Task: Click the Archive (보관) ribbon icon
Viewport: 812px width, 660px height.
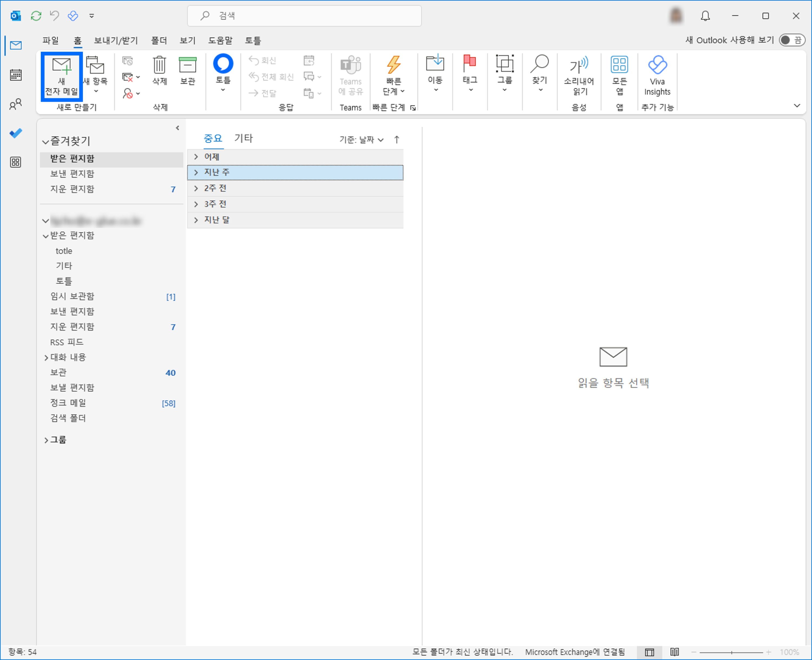Action: tap(187, 70)
